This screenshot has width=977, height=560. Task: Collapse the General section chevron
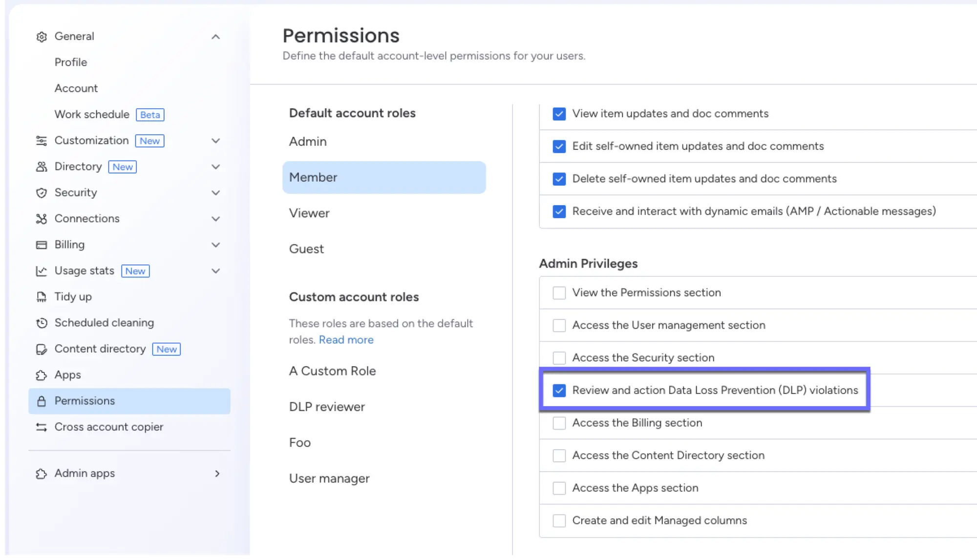click(x=215, y=37)
